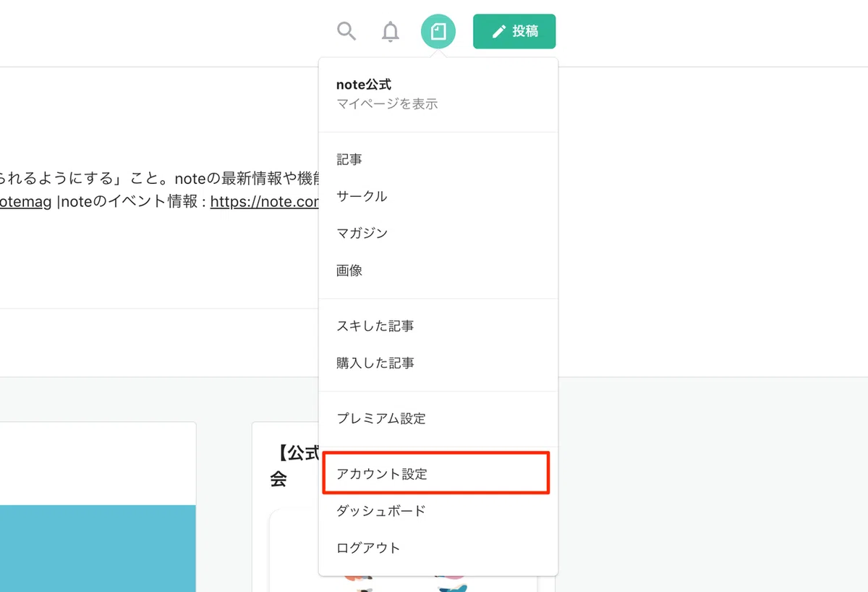Open note公式 マイページを表示 entry

pos(438,94)
